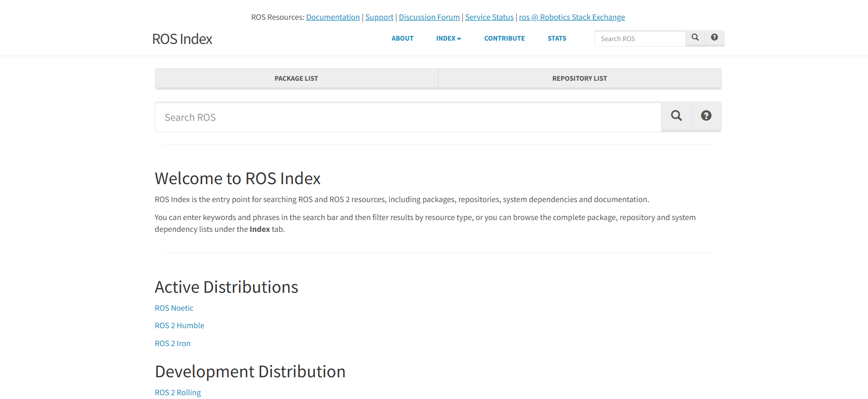Check the Service Status link
This screenshot has width=868, height=399.
point(489,17)
